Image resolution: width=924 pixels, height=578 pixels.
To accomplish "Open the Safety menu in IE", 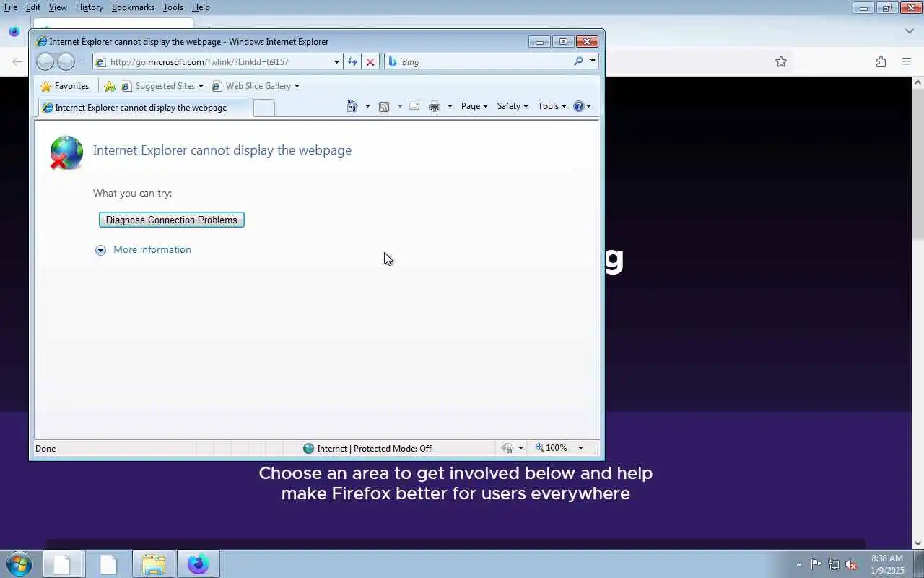I will [x=513, y=106].
